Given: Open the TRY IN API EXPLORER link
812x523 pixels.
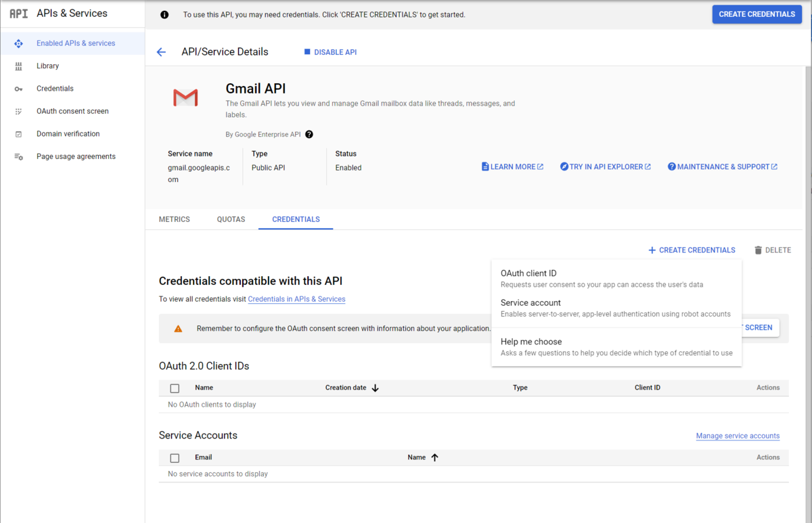Looking at the screenshot, I should [x=605, y=166].
